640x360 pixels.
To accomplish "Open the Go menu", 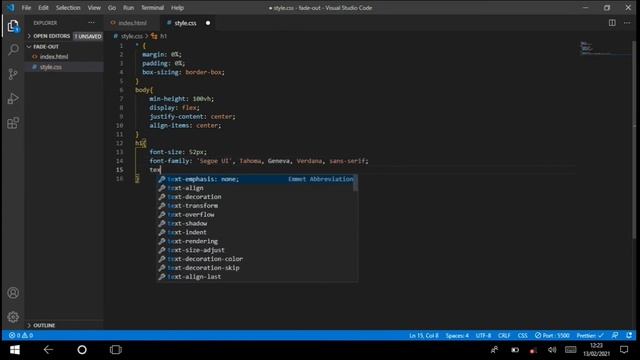I will point(112,8).
